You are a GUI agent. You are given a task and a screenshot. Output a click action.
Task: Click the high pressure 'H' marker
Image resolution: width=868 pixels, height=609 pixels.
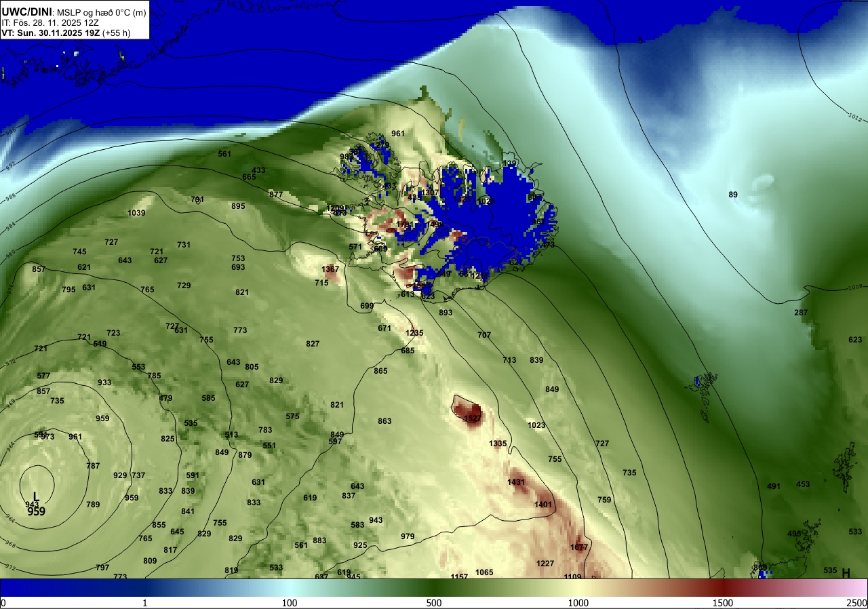[x=846, y=573]
